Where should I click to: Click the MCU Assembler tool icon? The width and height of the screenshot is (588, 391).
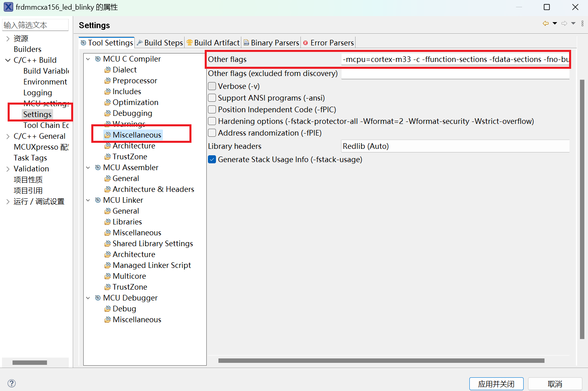tap(98, 167)
